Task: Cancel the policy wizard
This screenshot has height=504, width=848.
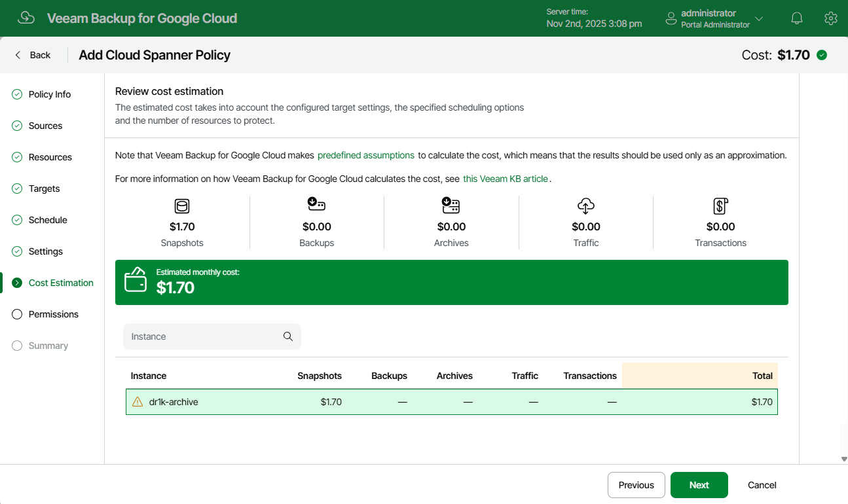Action: [x=762, y=485]
